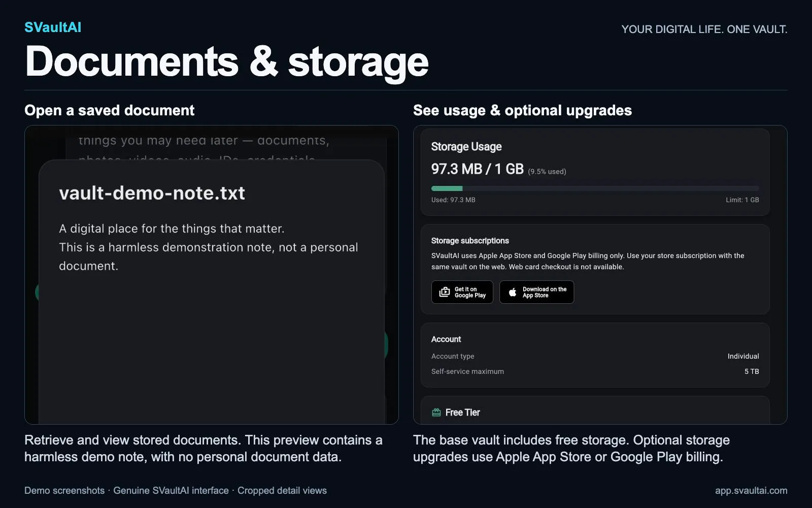Screen dimensions: 812x508
Task: Click the Account section heading
Action: pos(446,339)
